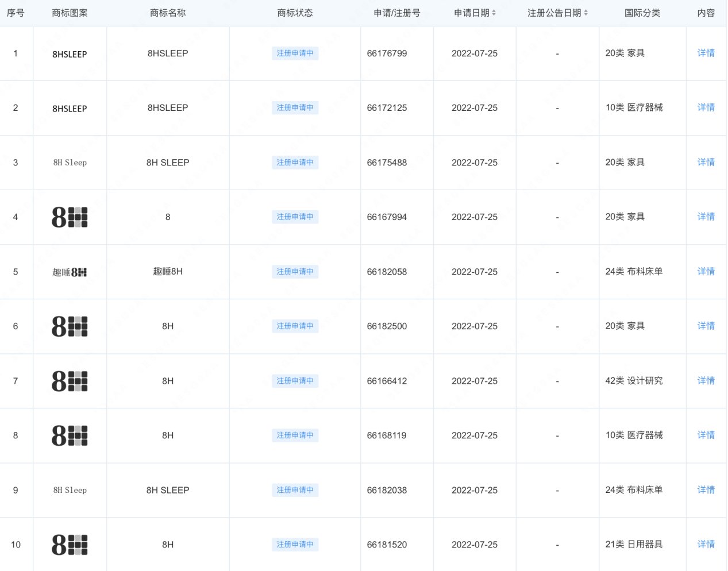Sort by 申请日期 column arrows

[494, 13]
